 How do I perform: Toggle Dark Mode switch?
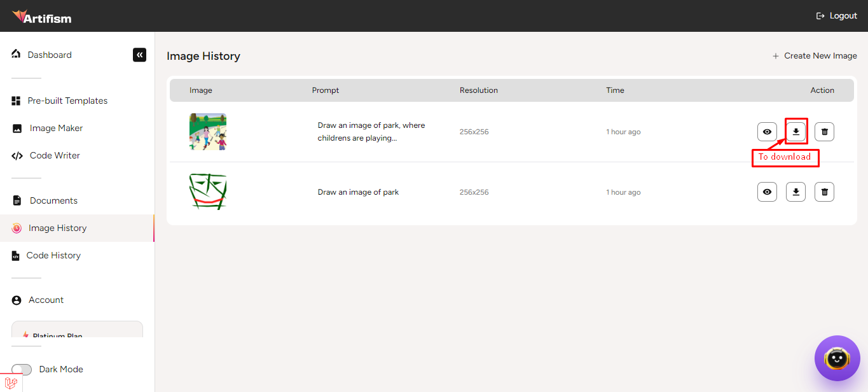coord(22,369)
